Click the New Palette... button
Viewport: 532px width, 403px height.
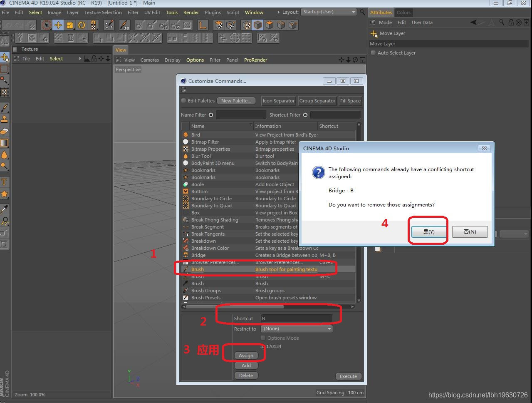236,101
